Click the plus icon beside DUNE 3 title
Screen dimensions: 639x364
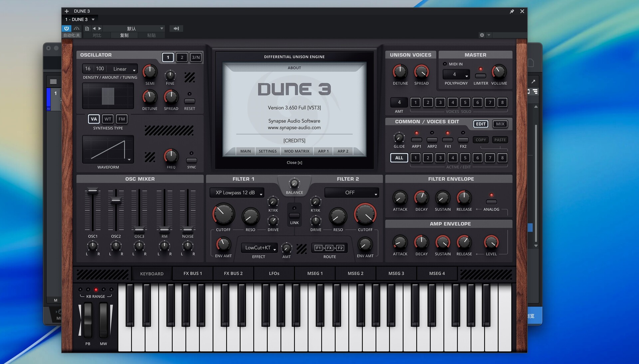point(67,11)
